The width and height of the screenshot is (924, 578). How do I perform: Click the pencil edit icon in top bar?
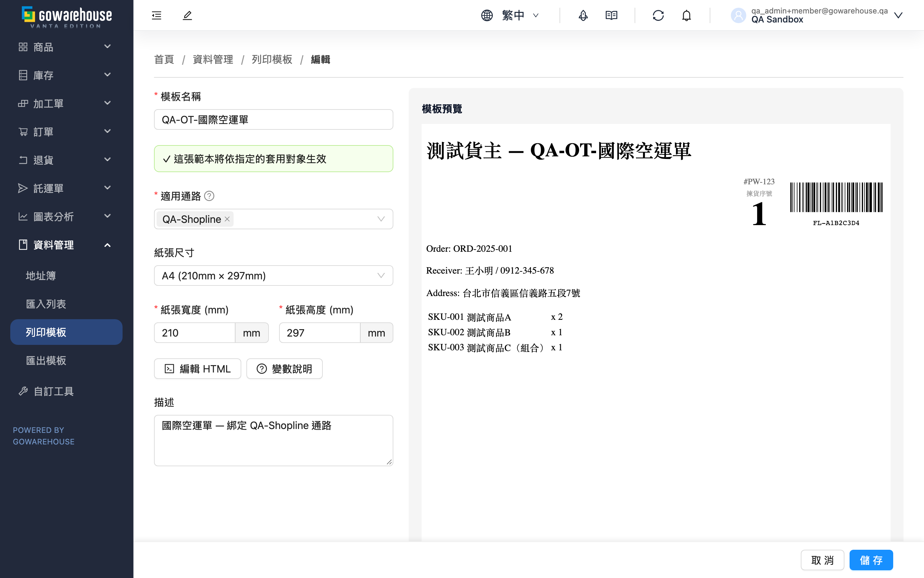click(x=187, y=15)
